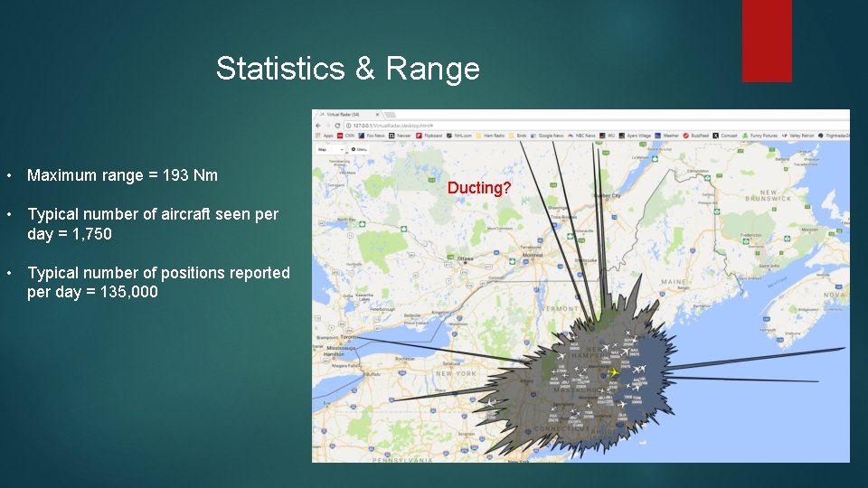The height and width of the screenshot is (488, 868).
Task: Open the BuzzFeed bookmark
Action: tap(696, 136)
